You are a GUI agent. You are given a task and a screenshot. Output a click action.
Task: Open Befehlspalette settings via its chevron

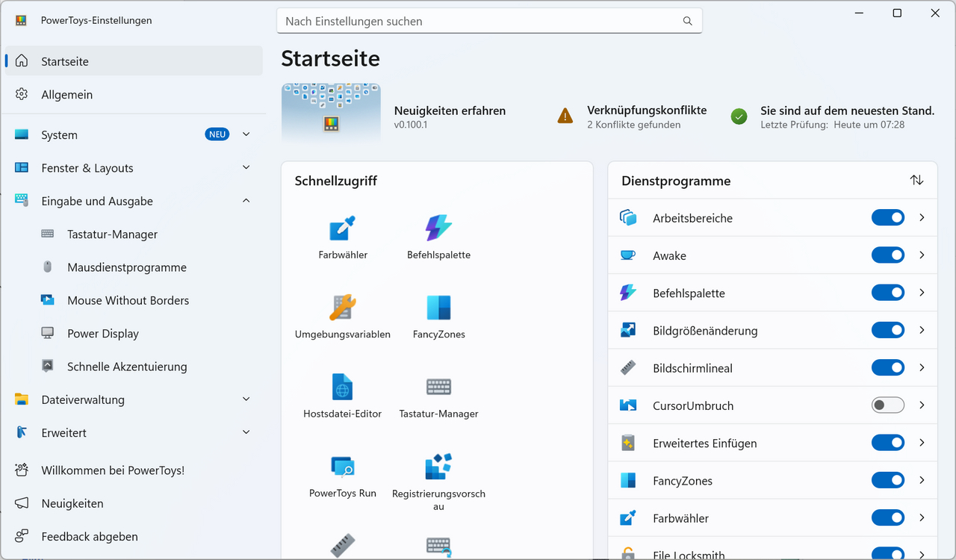coord(922,293)
